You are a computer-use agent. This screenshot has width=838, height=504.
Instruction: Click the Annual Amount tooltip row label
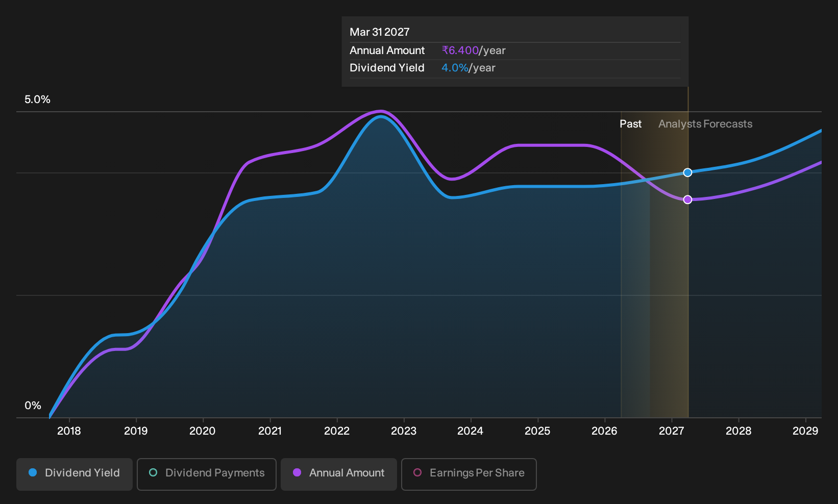[x=387, y=51]
